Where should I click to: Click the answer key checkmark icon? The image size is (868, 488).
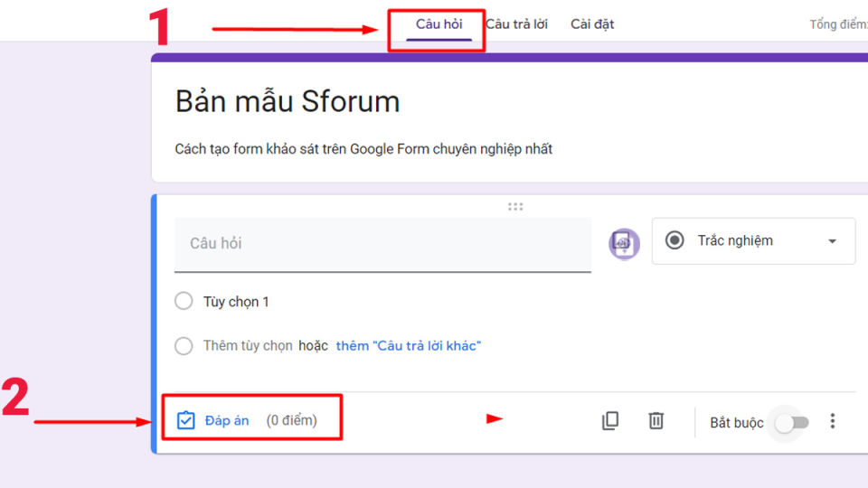coord(186,420)
